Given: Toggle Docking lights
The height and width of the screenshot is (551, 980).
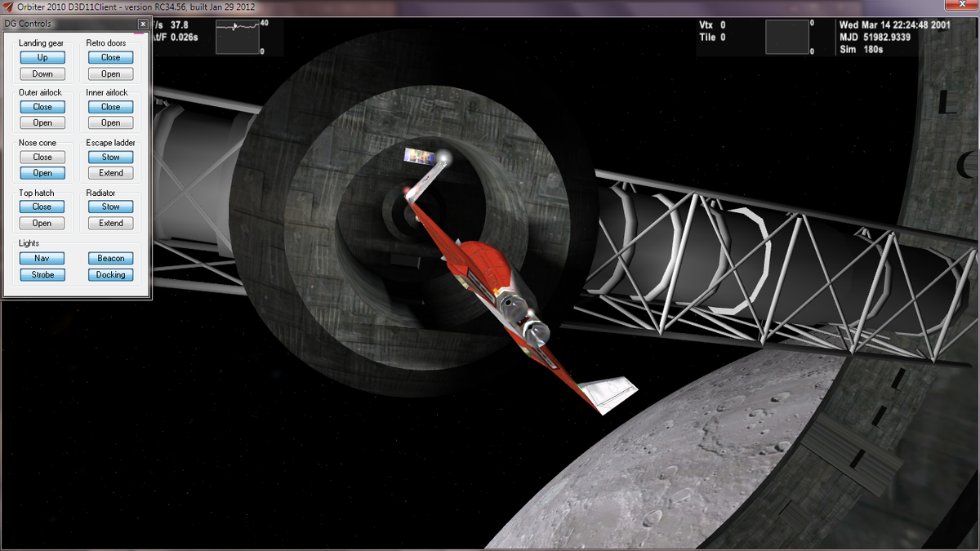Looking at the screenshot, I should click(111, 274).
